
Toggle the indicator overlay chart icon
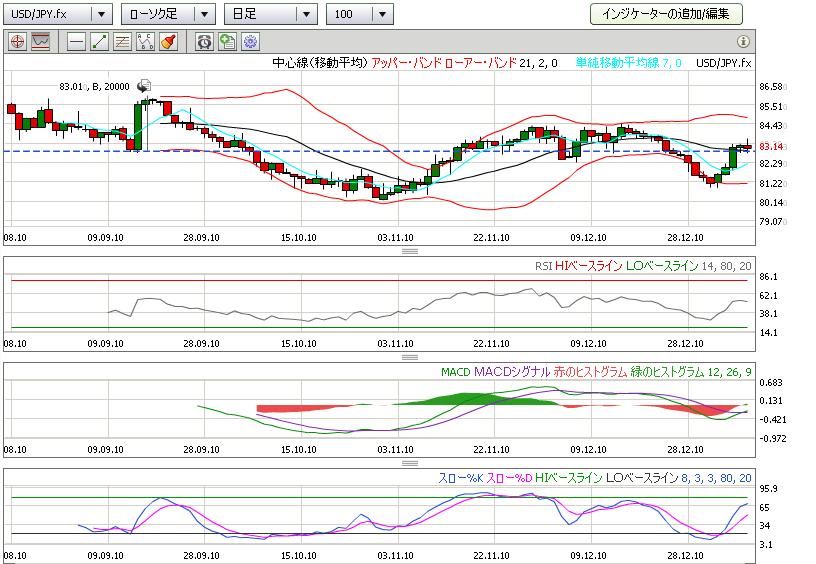[41, 42]
